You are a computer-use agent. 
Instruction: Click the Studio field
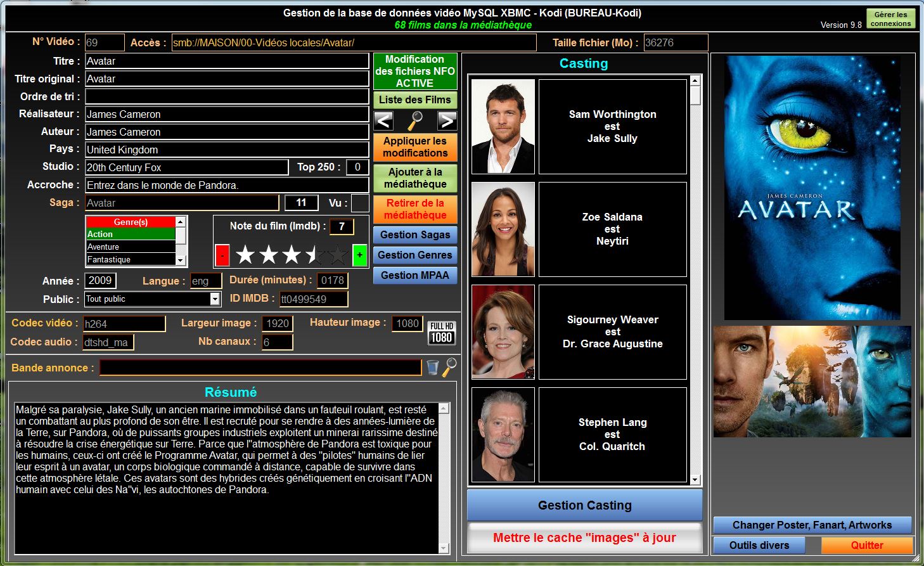tap(187, 167)
